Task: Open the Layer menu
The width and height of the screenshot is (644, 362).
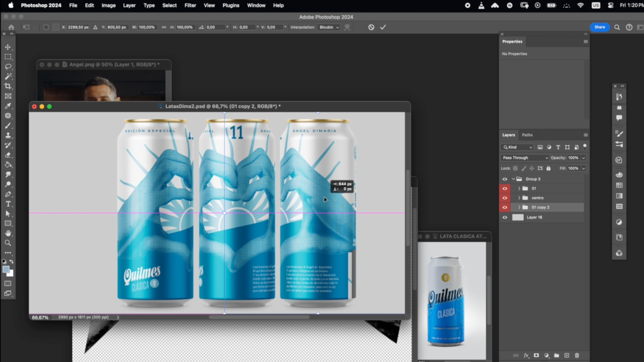Action: 129,5
